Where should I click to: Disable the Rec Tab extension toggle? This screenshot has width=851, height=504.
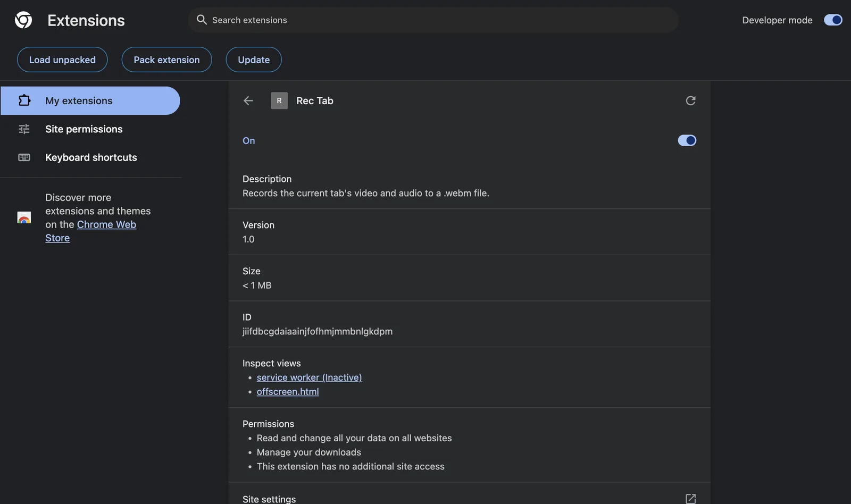(687, 140)
